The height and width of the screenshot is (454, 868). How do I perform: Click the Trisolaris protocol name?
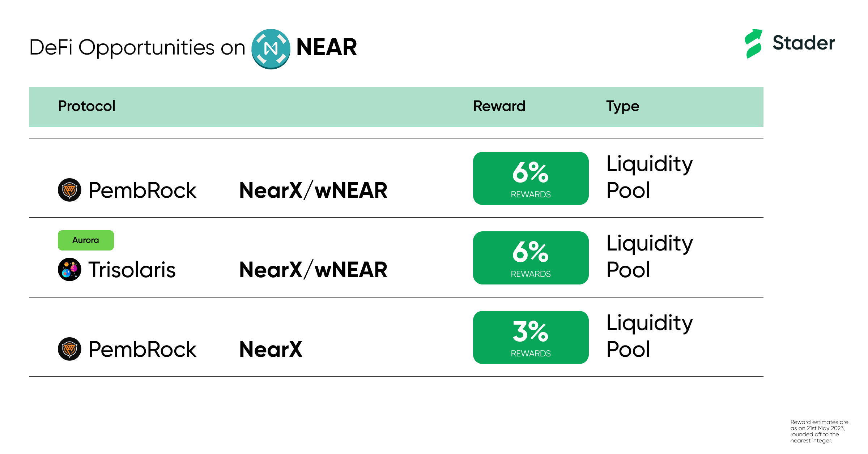(x=132, y=270)
